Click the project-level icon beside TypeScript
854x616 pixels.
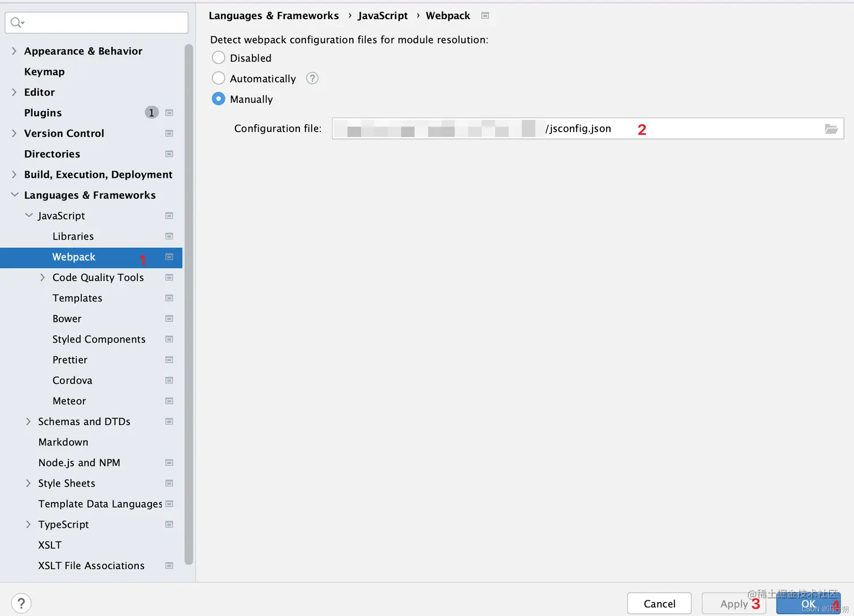(x=169, y=525)
